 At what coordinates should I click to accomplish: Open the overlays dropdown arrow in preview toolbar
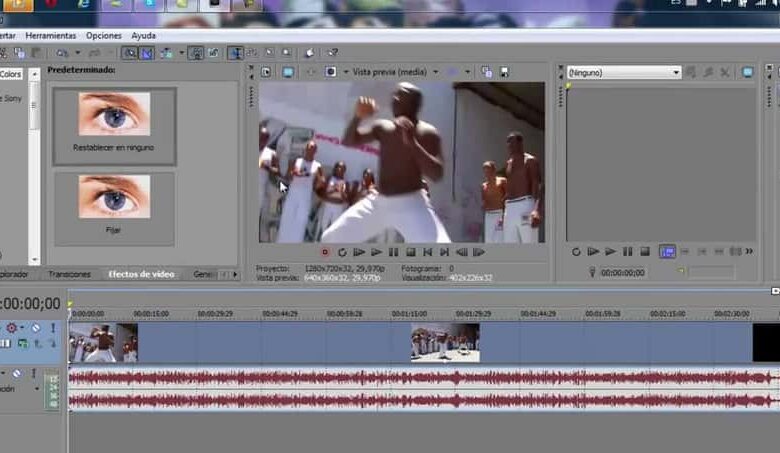[x=468, y=72]
